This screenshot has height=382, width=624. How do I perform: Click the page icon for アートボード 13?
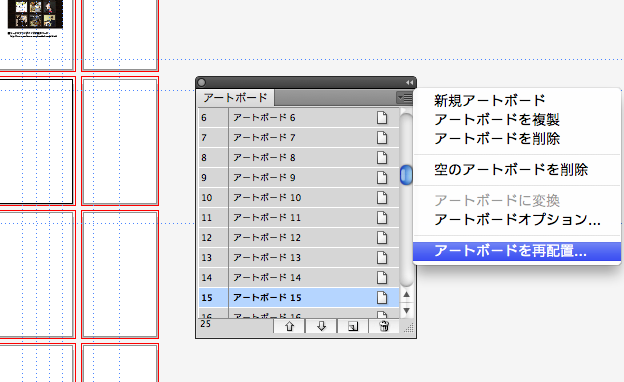click(382, 257)
